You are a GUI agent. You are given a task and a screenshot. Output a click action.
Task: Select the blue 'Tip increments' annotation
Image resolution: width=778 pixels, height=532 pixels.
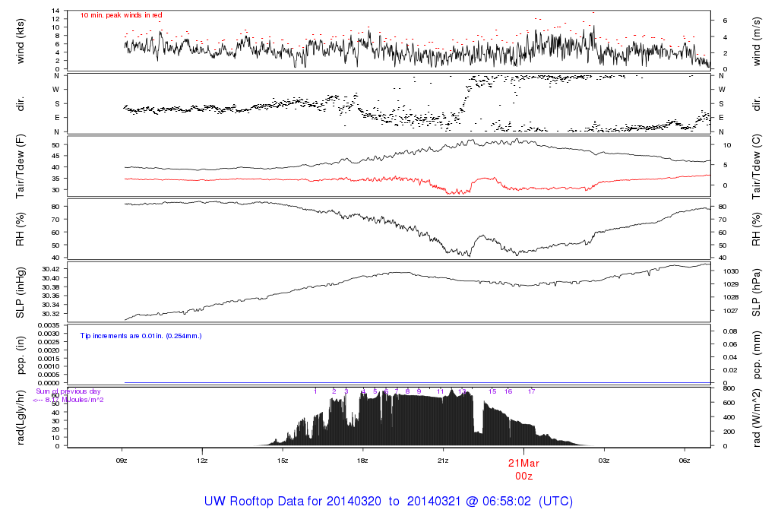(x=141, y=335)
